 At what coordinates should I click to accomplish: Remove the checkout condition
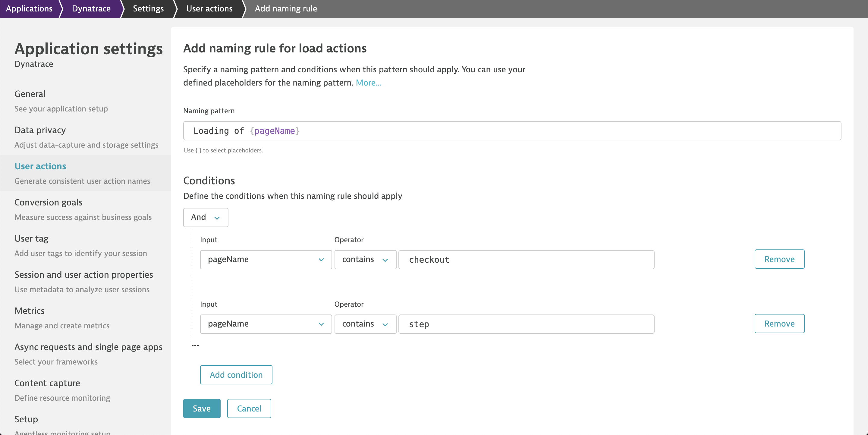click(x=779, y=259)
